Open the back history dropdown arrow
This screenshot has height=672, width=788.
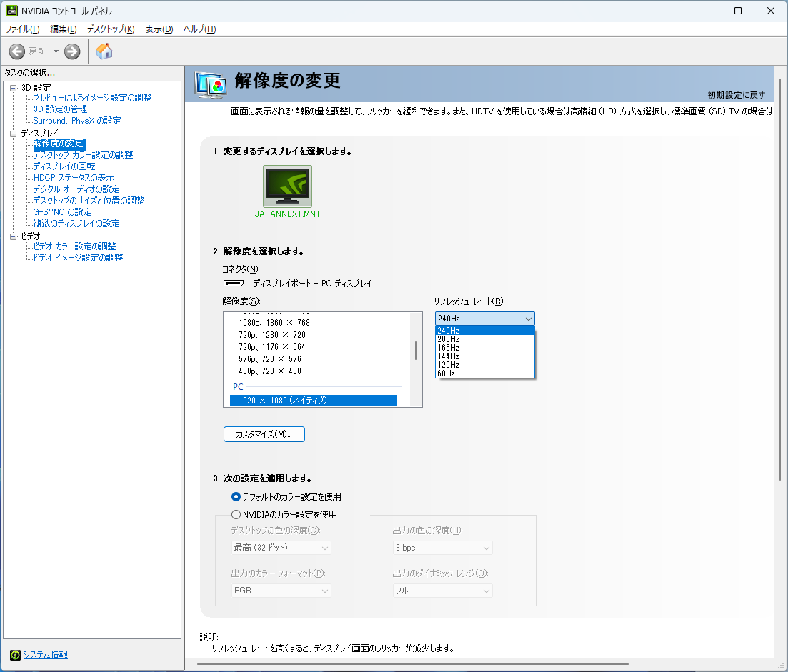point(56,51)
